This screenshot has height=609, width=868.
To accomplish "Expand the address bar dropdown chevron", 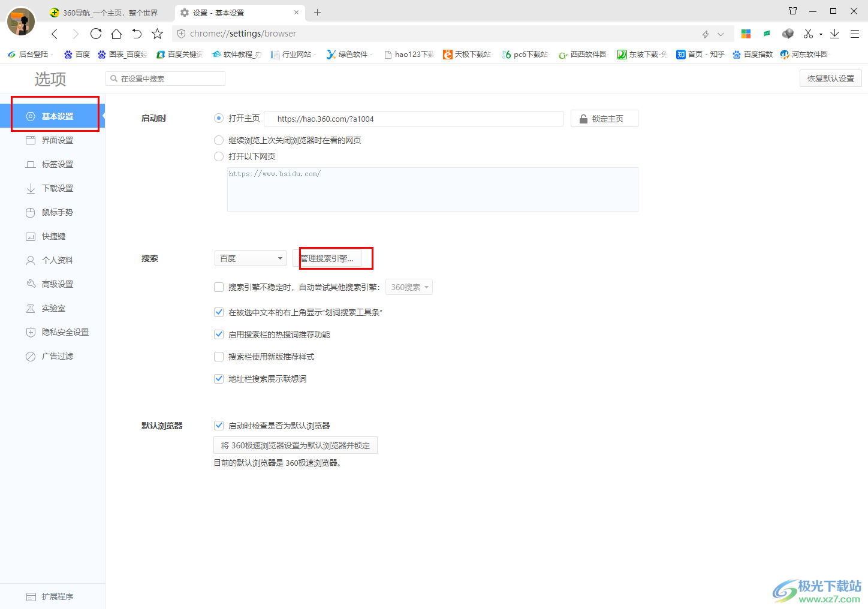I will 721,34.
